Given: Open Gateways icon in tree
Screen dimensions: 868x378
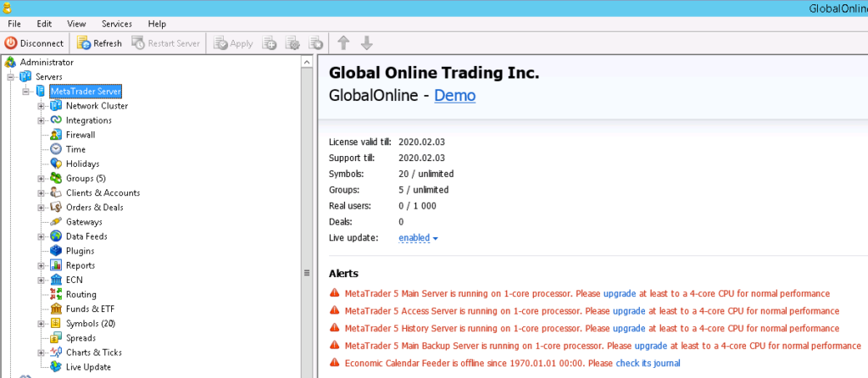Looking at the screenshot, I should point(56,222).
